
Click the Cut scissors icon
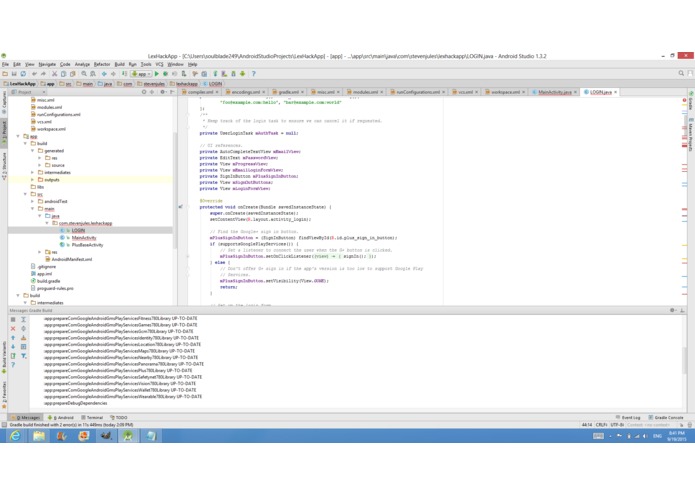[x=55, y=74]
